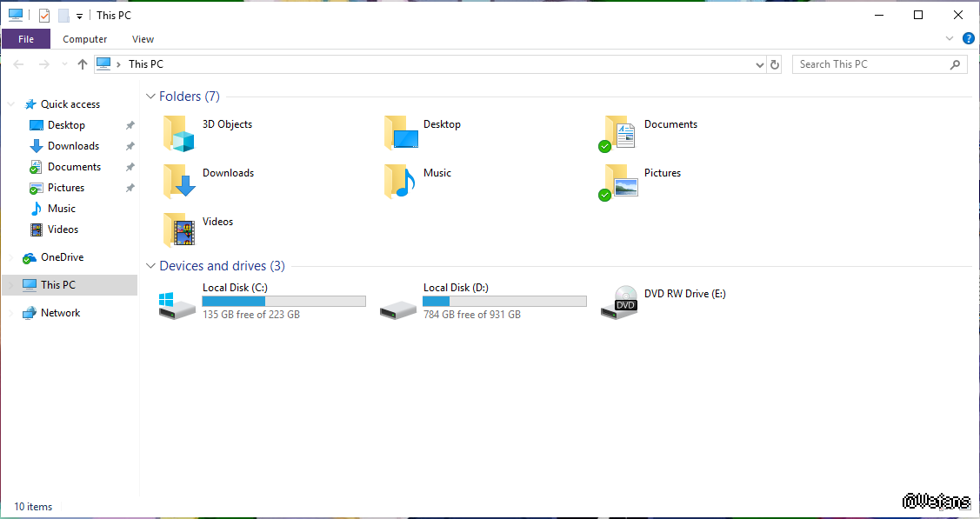
Task: Open the File menu tab
Action: tap(26, 39)
